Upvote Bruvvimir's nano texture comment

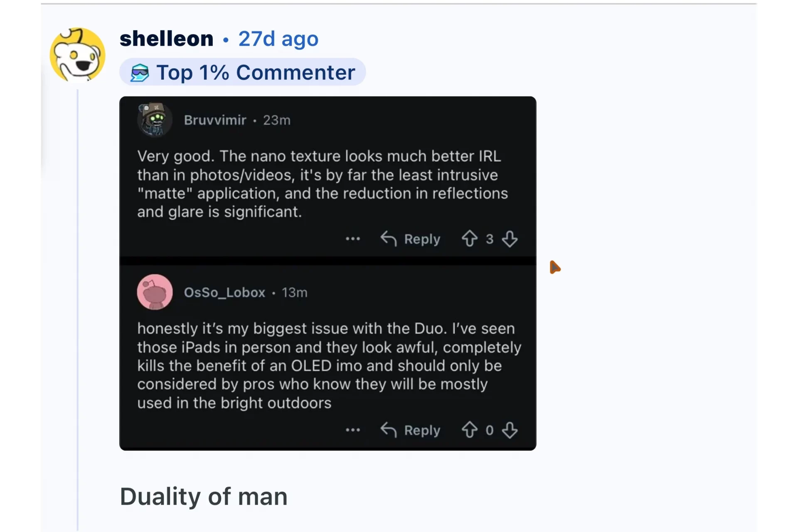(x=470, y=239)
